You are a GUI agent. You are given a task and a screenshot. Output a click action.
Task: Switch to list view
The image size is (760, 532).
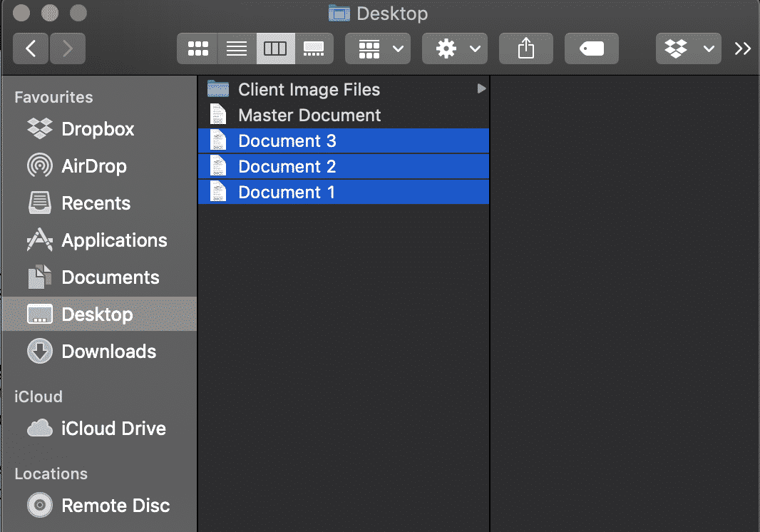coord(237,48)
